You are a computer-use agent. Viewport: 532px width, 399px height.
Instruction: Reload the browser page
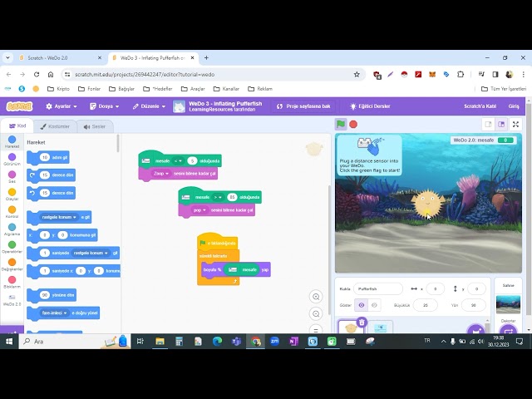37,74
